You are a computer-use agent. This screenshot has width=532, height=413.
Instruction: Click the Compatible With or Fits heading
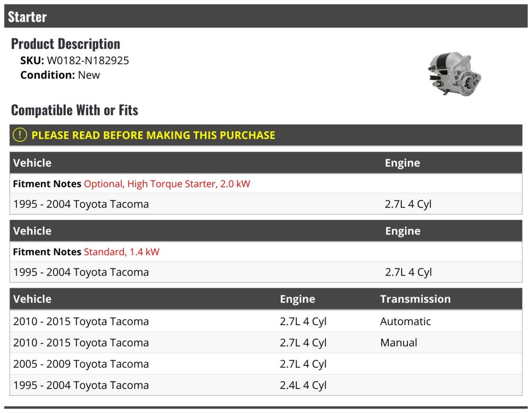tap(74, 110)
